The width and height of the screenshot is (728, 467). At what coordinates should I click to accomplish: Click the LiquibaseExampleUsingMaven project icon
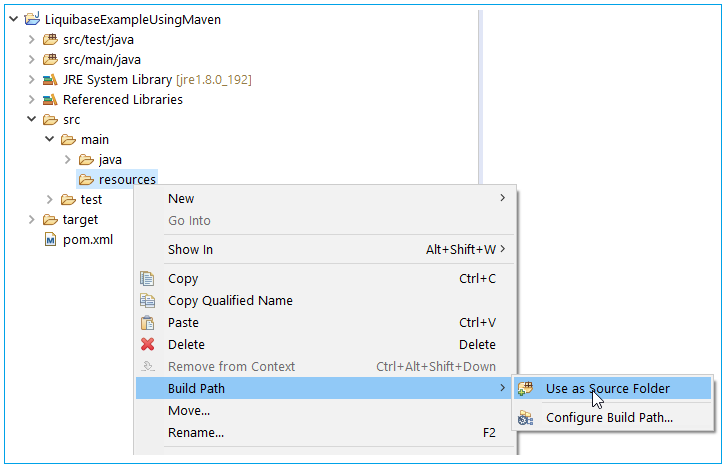click(32, 19)
